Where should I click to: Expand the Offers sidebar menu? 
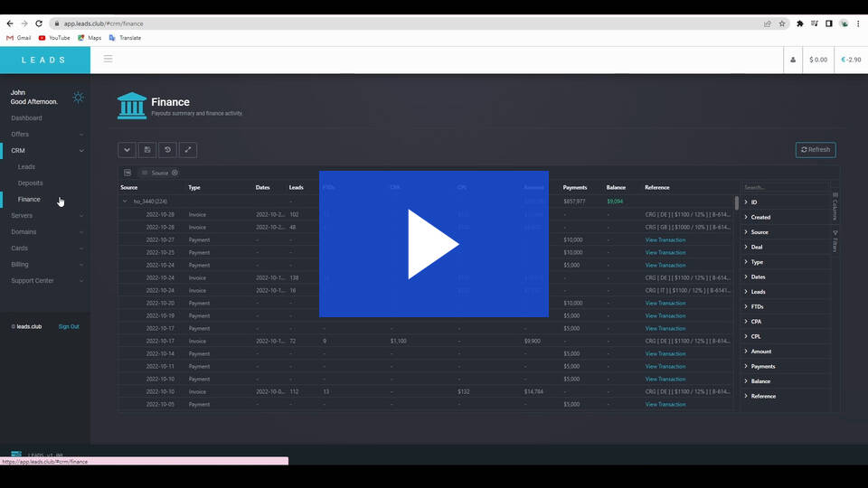pyautogui.click(x=46, y=135)
